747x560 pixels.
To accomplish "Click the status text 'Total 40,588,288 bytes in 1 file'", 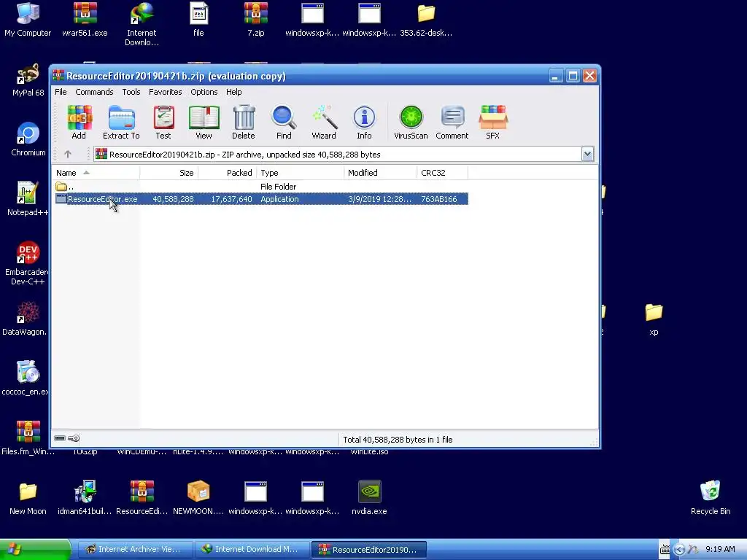I will pos(398,440).
